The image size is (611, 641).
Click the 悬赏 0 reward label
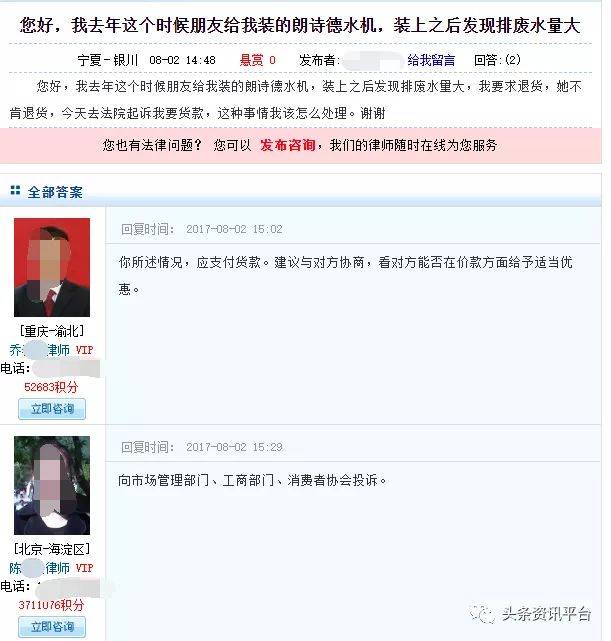[257, 61]
